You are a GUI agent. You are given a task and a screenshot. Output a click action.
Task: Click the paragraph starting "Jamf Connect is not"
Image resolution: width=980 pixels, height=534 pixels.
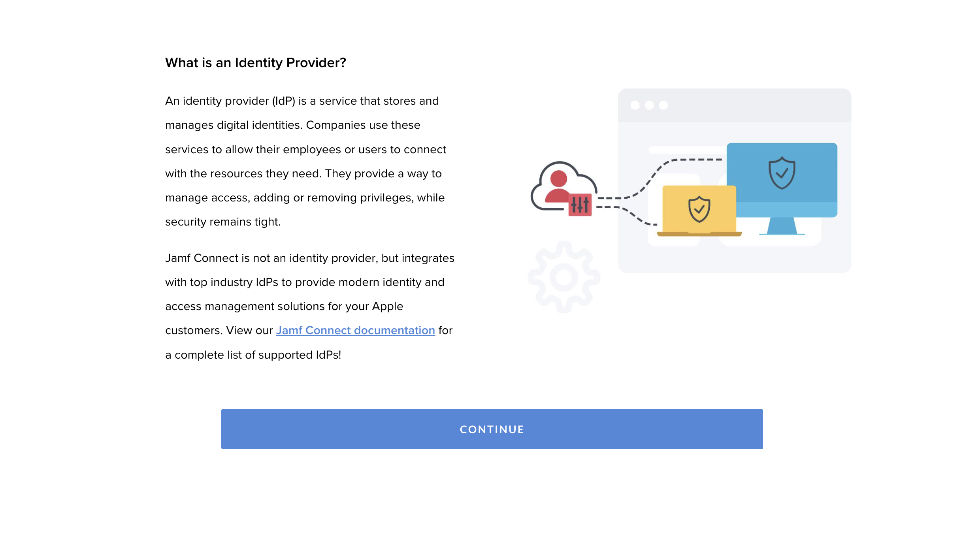[x=310, y=306]
